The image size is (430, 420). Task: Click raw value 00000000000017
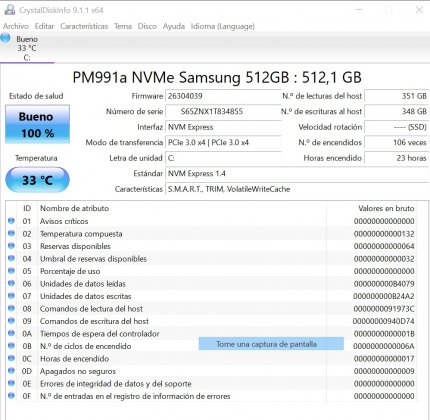(384, 359)
